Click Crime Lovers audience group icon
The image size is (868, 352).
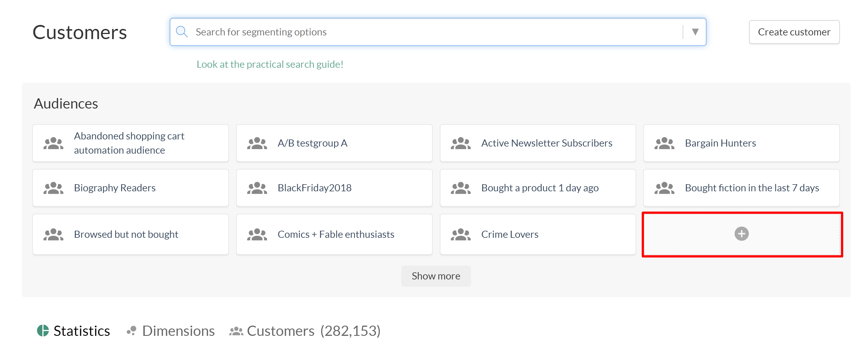pos(460,234)
